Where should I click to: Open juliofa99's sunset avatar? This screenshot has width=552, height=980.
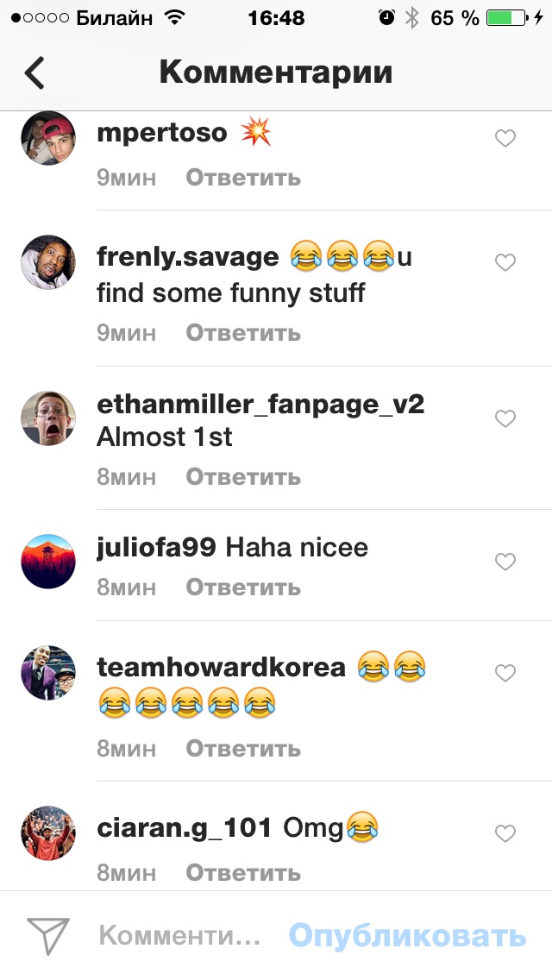[x=48, y=562]
